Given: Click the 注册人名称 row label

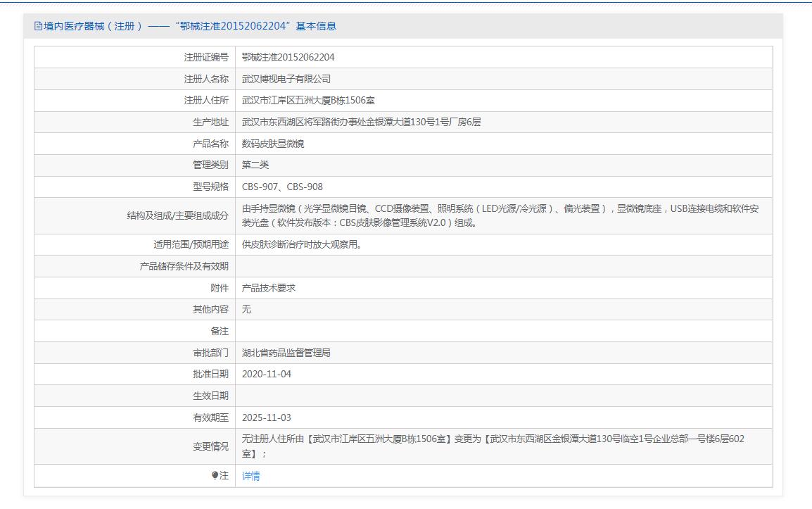Looking at the screenshot, I should (206, 79).
